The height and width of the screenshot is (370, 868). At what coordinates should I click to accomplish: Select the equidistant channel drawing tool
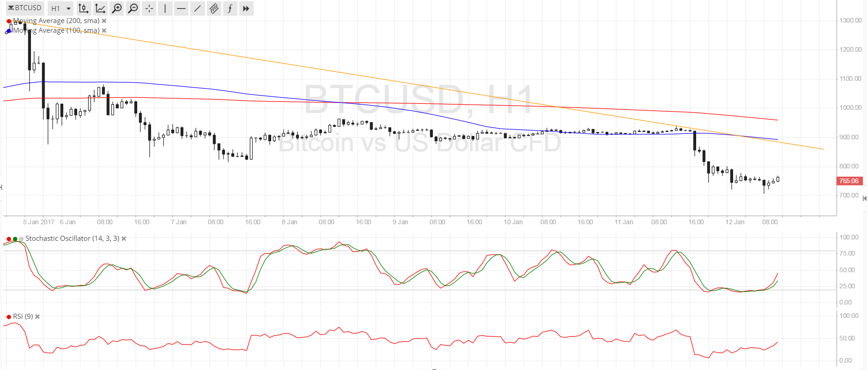(213, 8)
